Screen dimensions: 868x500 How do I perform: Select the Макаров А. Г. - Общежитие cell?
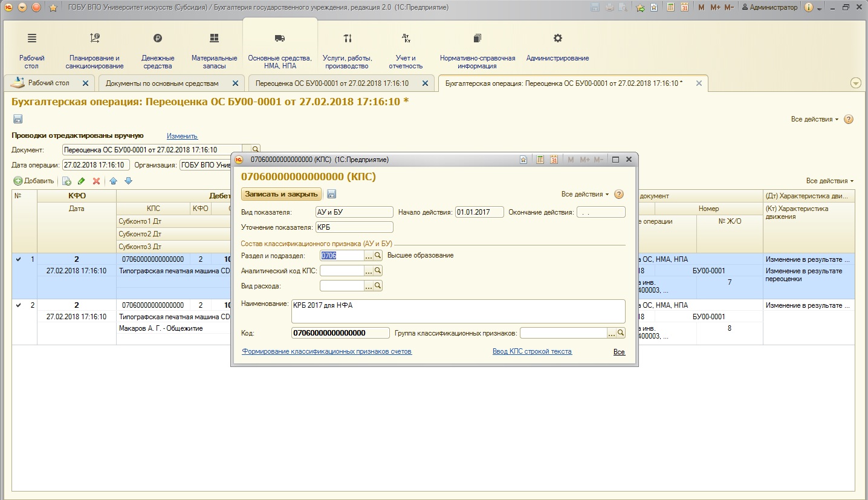coord(173,328)
